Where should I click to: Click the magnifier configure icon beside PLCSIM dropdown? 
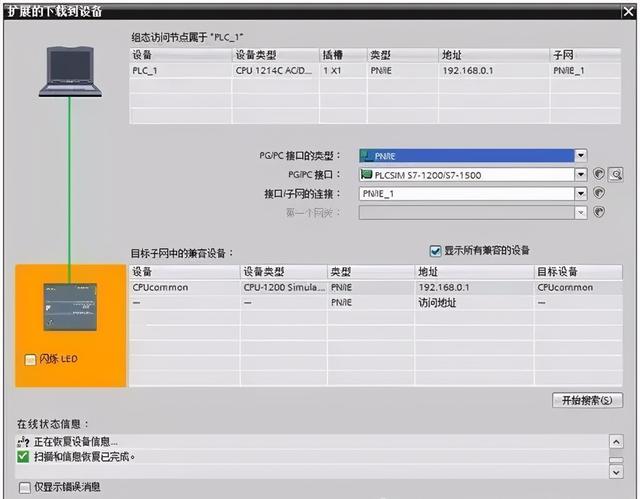[x=616, y=175]
